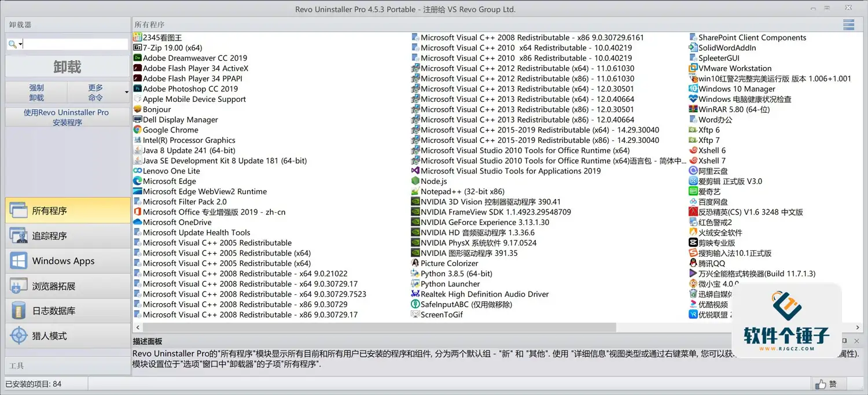This screenshot has height=395, width=868.
Task: Click the Node.js icon
Action: tap(415, 181)
